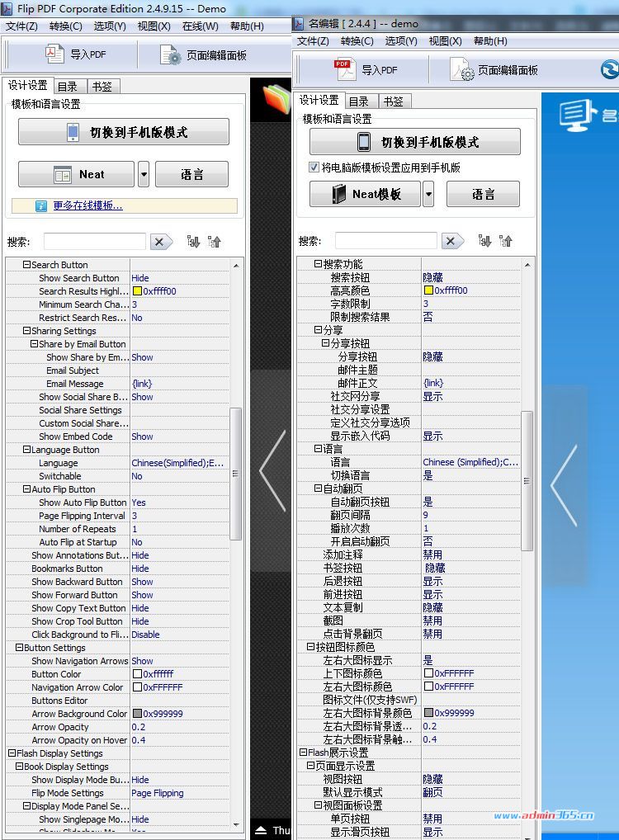Click scrollbar down arrow in Flip PDF property list
The height and width of the screenshot is (840, 619).
click(236, 824)
